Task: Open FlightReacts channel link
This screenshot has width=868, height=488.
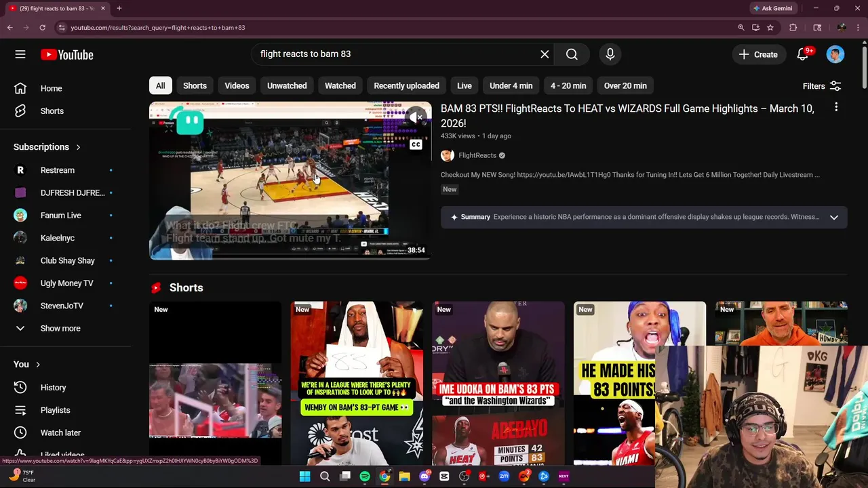Action: 477,155
